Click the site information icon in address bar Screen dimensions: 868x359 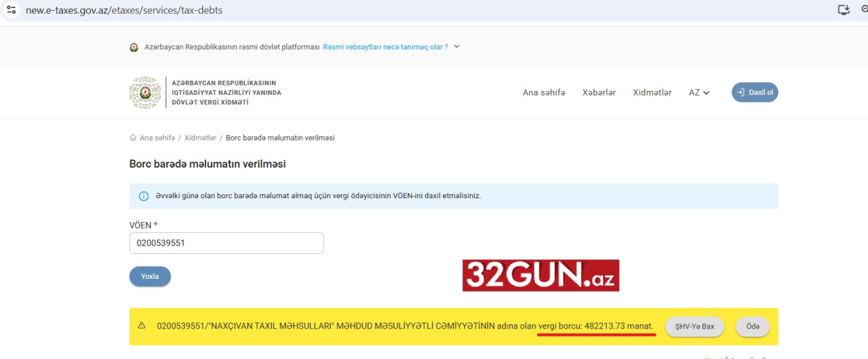(x=11, y=10)
